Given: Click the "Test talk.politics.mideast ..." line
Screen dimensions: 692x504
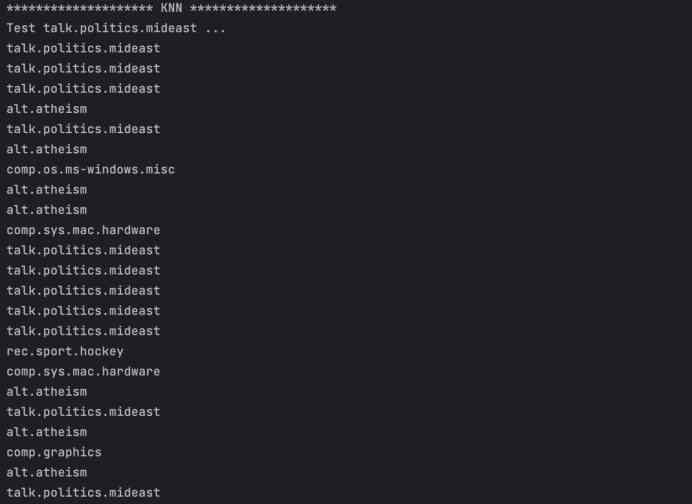Looking at the screenshot, I should [116, 28].
